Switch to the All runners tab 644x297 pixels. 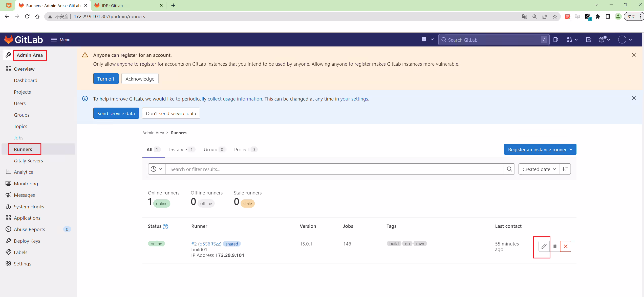pos(153,150)
